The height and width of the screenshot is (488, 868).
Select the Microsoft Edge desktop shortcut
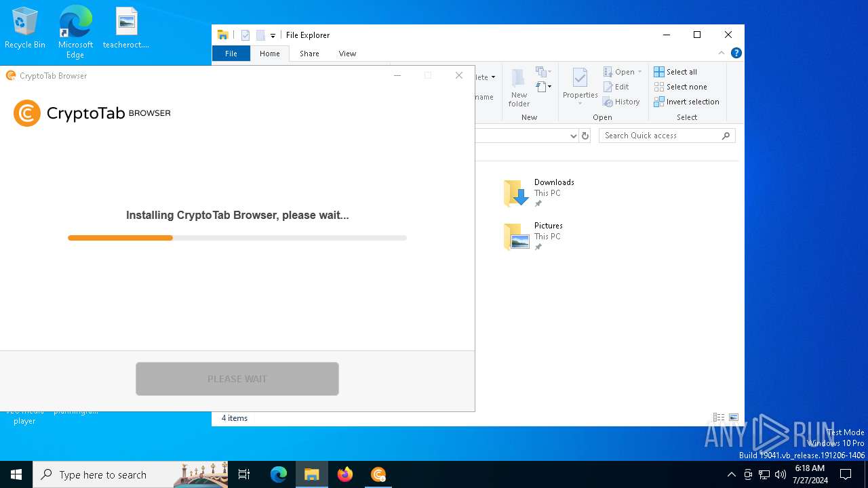point(75,32)
